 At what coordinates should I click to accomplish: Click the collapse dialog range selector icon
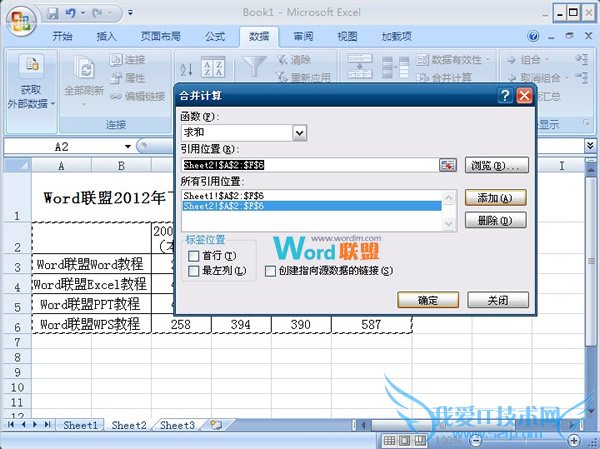pyautogui.click(x=447, y=165)
